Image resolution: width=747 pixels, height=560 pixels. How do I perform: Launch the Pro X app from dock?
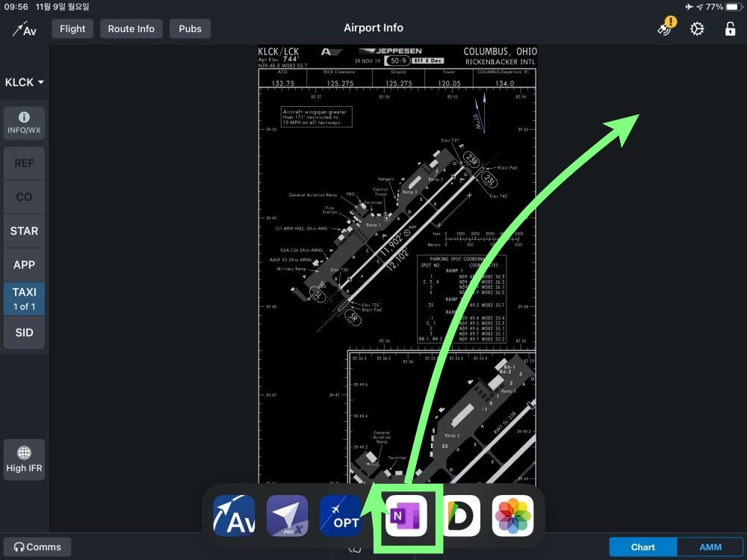point(288,516)
